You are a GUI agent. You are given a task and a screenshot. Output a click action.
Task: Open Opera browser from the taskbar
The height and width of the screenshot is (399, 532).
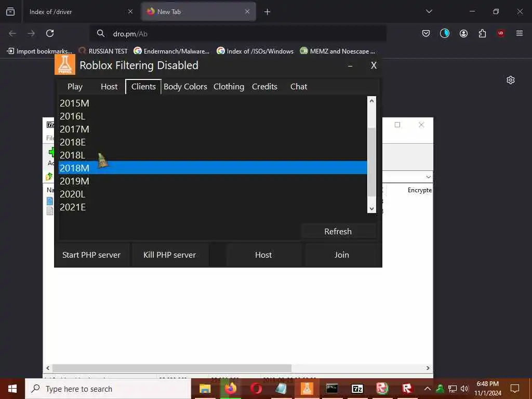(256, 389)
